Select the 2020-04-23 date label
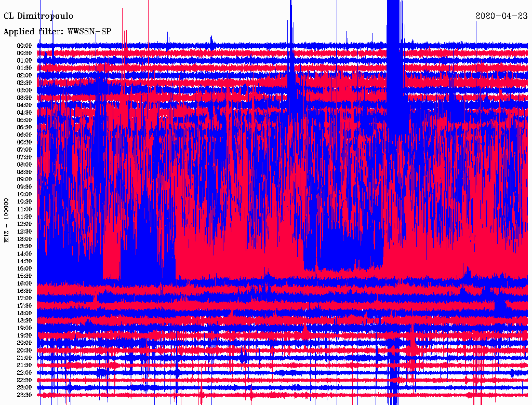This screenshot has height=405, width=532. click(x=501, y=16)
